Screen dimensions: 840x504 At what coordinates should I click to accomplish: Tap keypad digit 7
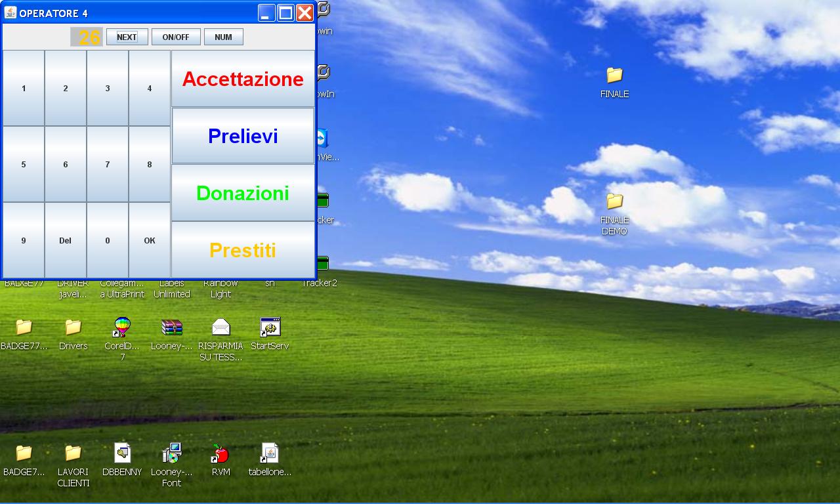tap(108, 164)
